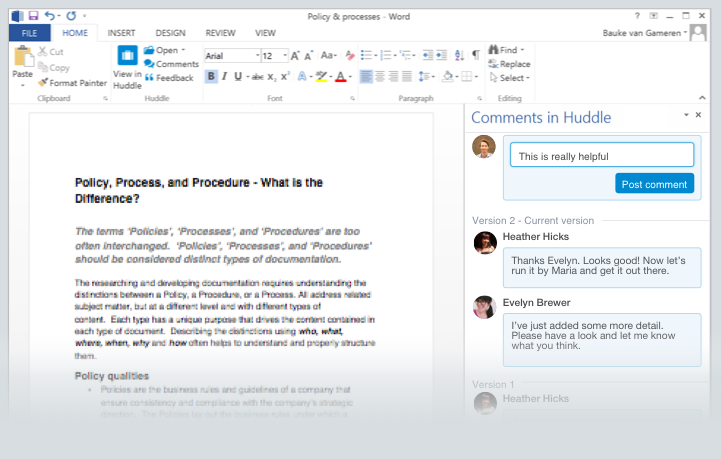Switch to the DESIGN tab
721x459 pixels.
click(x=171, y=33)
